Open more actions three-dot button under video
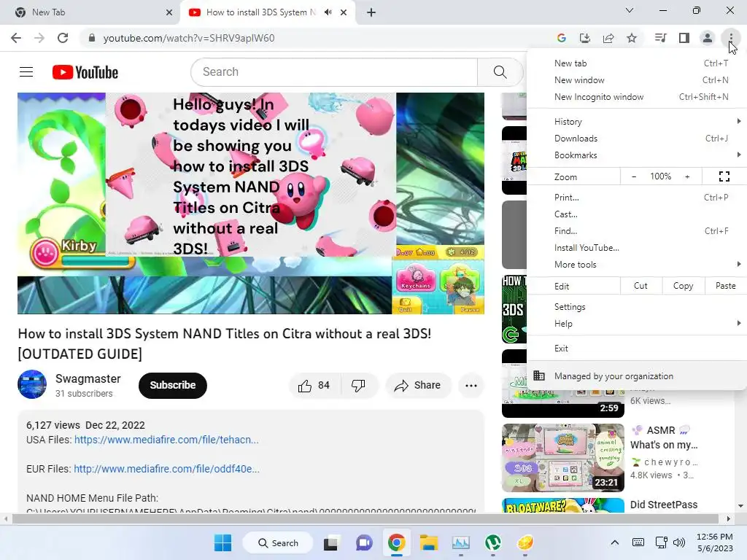 471,385
